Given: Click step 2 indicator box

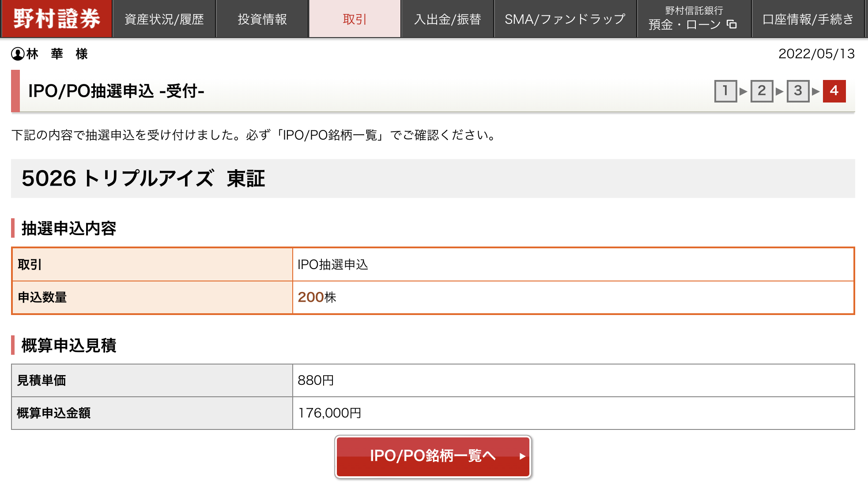Looking at the screenshot, I should click(x=762, y=91).
